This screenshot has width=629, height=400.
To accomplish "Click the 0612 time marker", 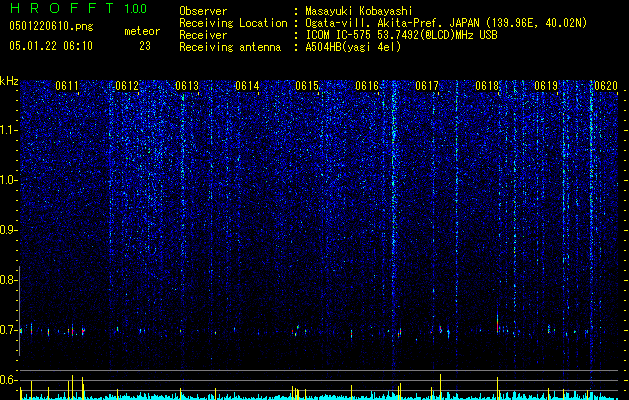I will pyautogui.click(x=127, y=86).
